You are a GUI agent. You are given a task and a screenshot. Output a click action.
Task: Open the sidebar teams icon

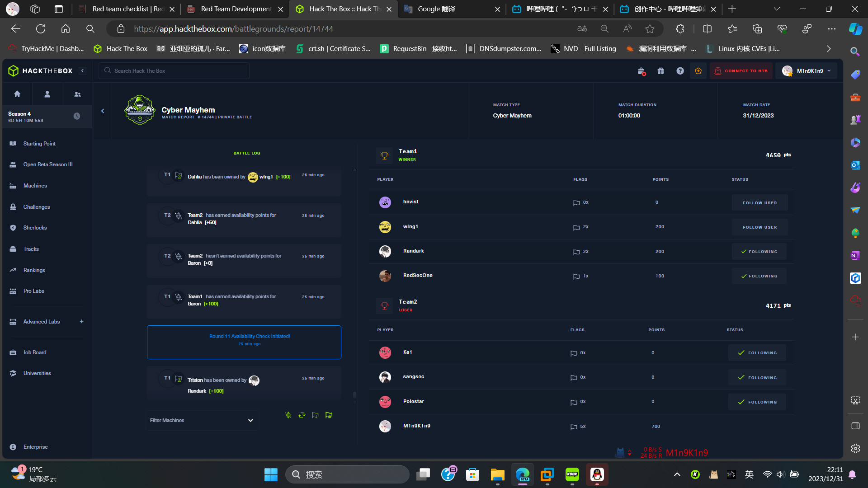77,94
